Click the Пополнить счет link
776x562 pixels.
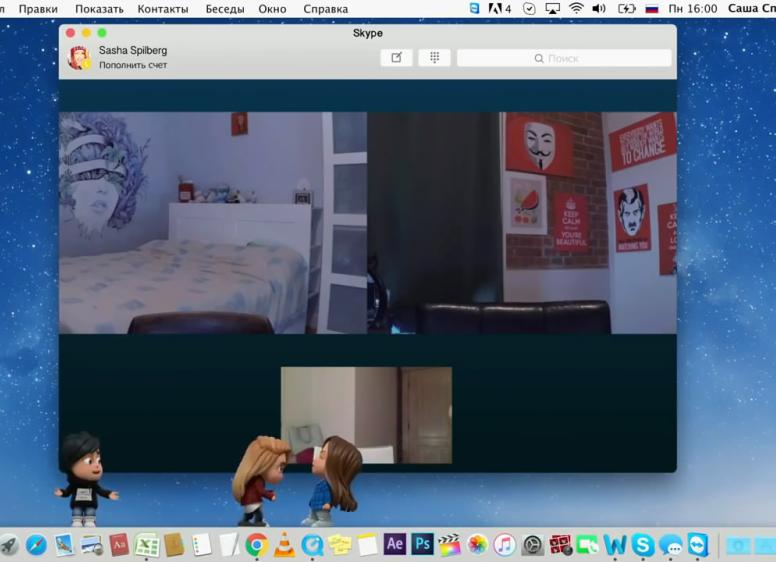(x=133, y=65)
